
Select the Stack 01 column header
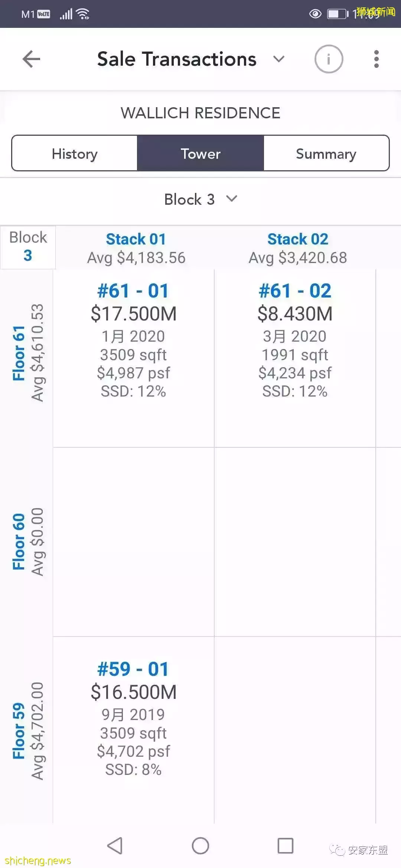pos(136,248)
